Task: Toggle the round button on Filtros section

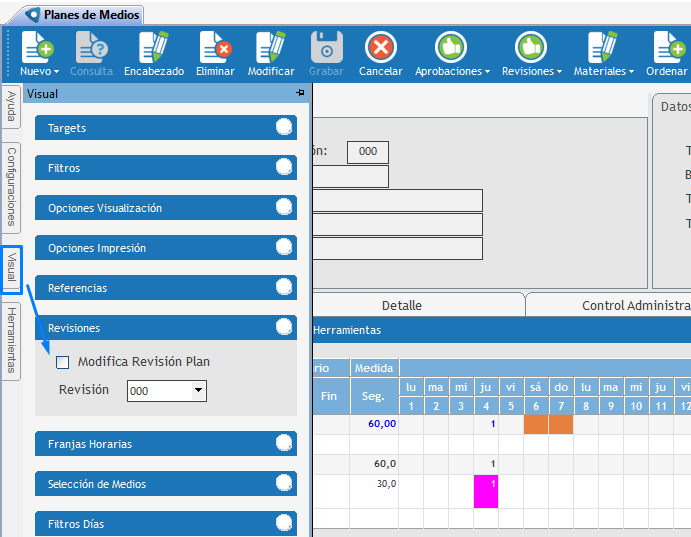Action: [x=284, y=167]
